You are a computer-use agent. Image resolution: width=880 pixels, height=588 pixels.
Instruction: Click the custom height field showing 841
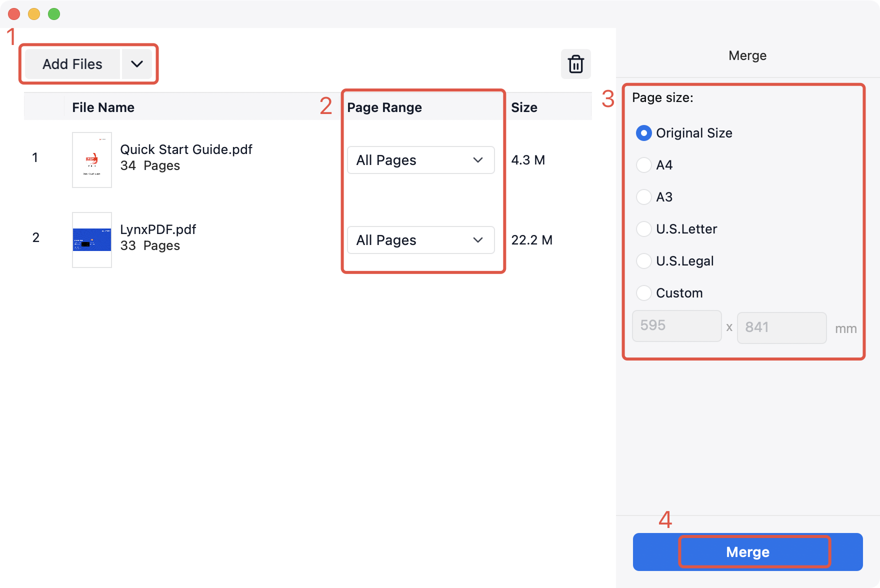[781, 327]
